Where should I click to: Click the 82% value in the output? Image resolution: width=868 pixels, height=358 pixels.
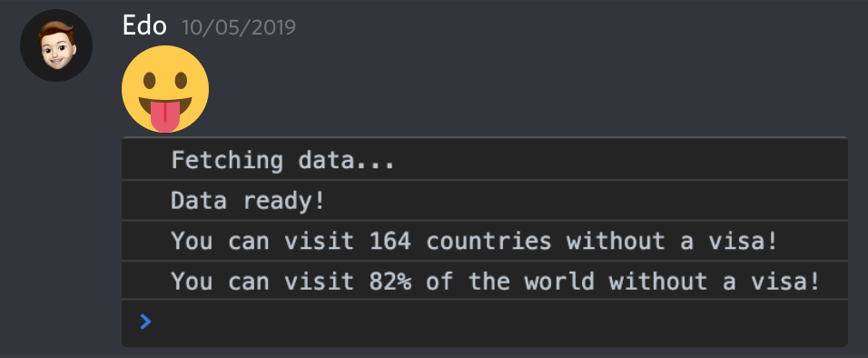(390, 282)
